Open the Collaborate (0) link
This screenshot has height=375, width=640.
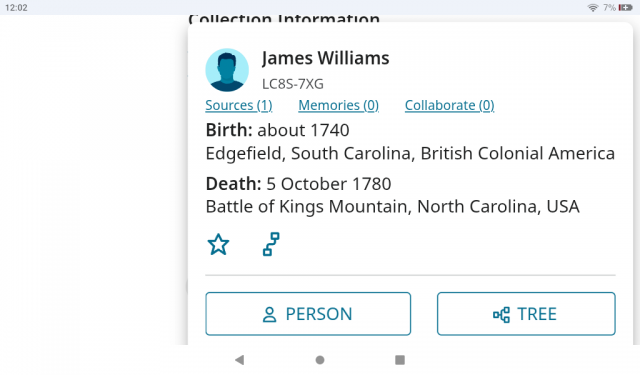[449, 105]
